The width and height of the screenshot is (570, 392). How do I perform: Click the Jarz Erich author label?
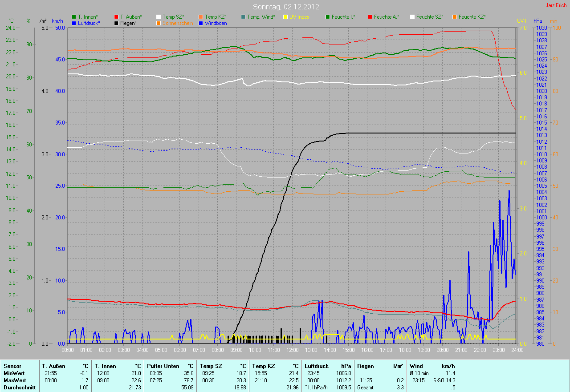(x=556, y=5)
